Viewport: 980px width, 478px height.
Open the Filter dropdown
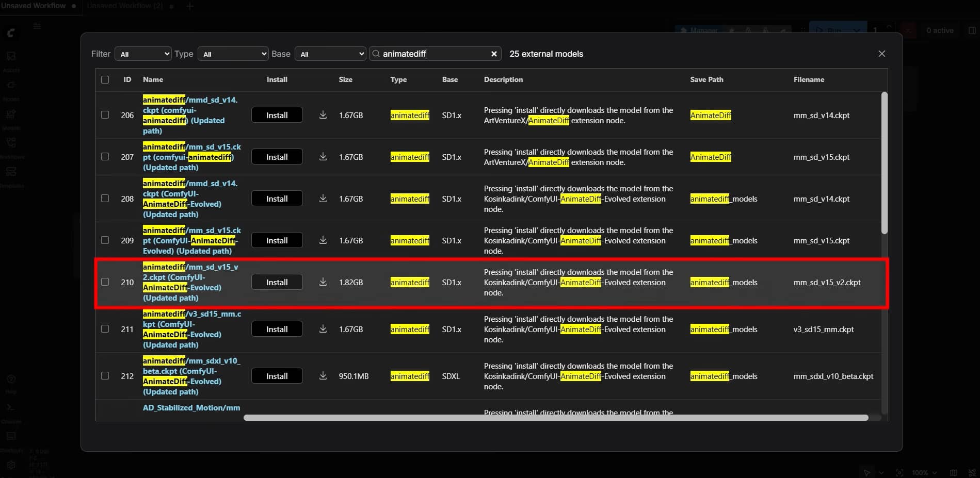[x=143, y=54]
